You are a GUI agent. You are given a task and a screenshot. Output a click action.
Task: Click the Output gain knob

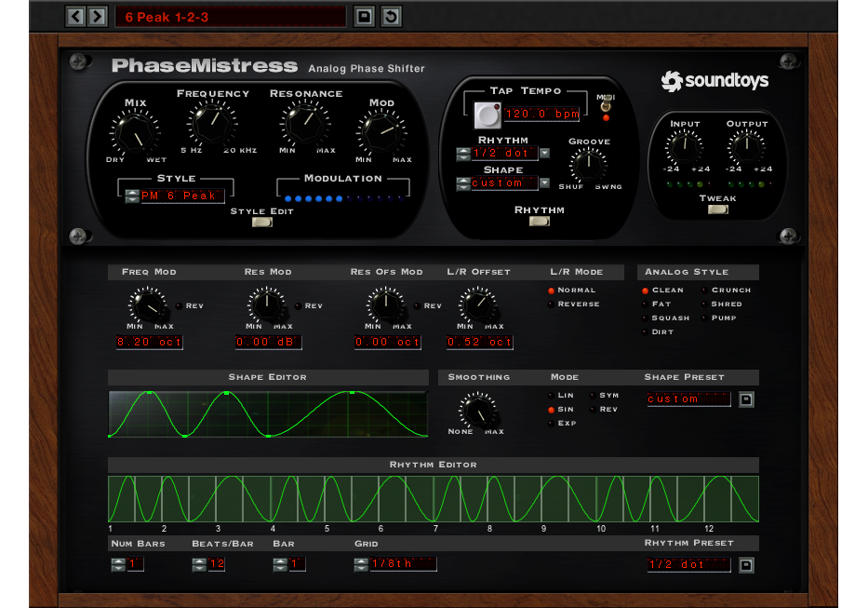click(747, 146)
